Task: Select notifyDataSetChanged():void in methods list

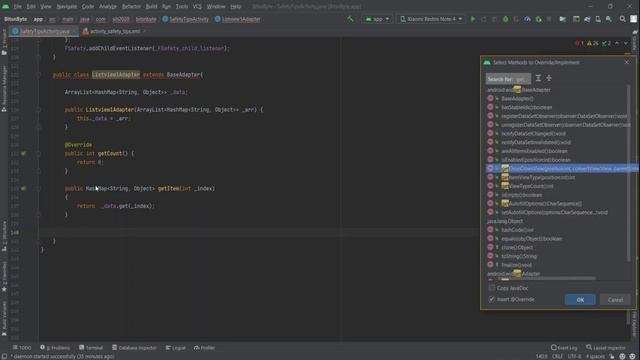Action: tap(533, 133)
